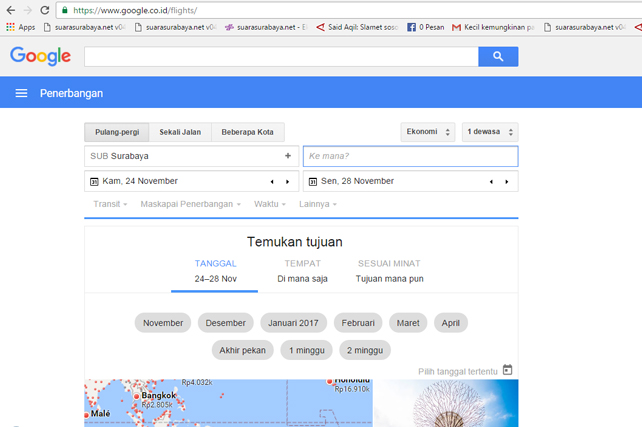Screen dimensions: 642x427
Task: Click the calendar icon beside Pilih tanggal tertentu
Action: [507, 370]
